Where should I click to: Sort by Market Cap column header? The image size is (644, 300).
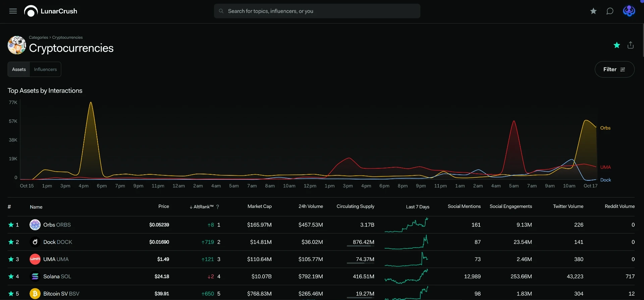click(x=260, y=206)
